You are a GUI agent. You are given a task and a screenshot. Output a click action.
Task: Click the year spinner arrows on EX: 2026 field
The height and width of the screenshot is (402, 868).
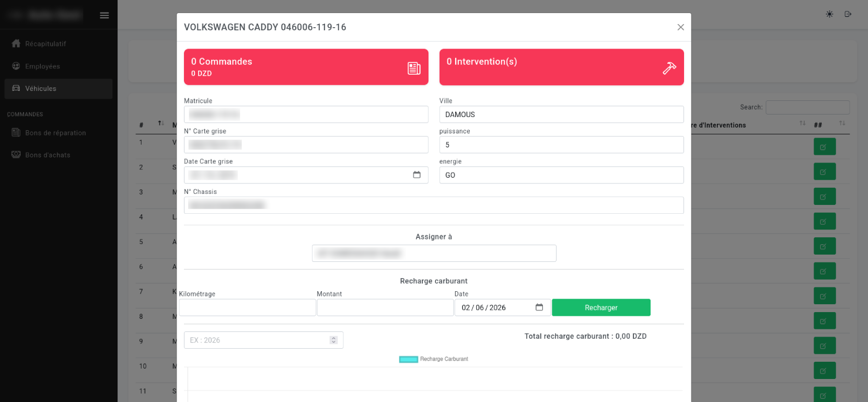333,340
